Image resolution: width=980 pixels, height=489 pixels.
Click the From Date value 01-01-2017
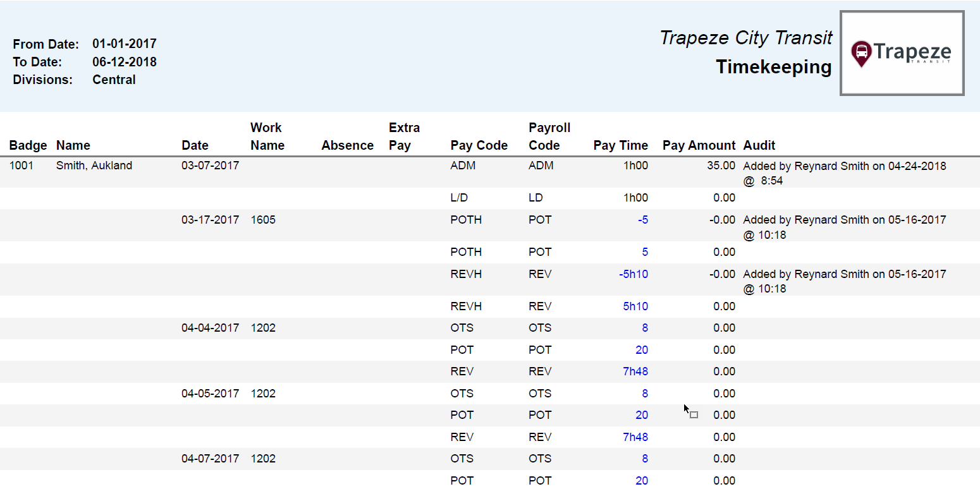coord(124,44)
